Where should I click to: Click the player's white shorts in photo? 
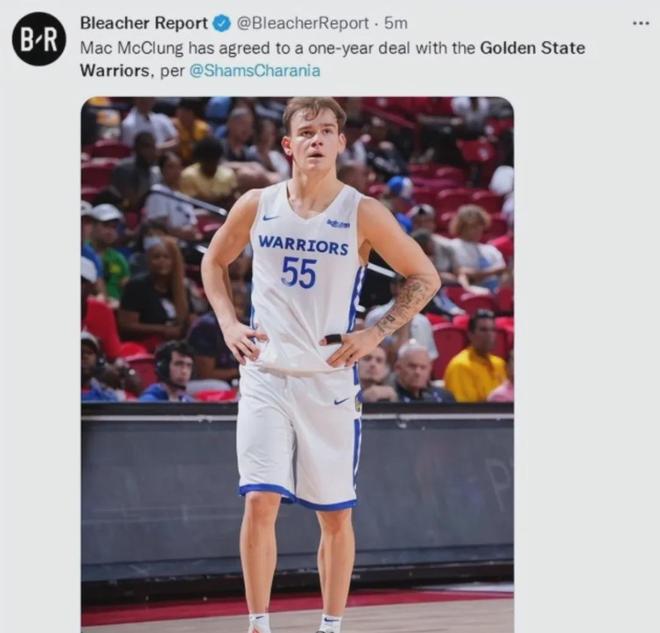pos(296,430)
